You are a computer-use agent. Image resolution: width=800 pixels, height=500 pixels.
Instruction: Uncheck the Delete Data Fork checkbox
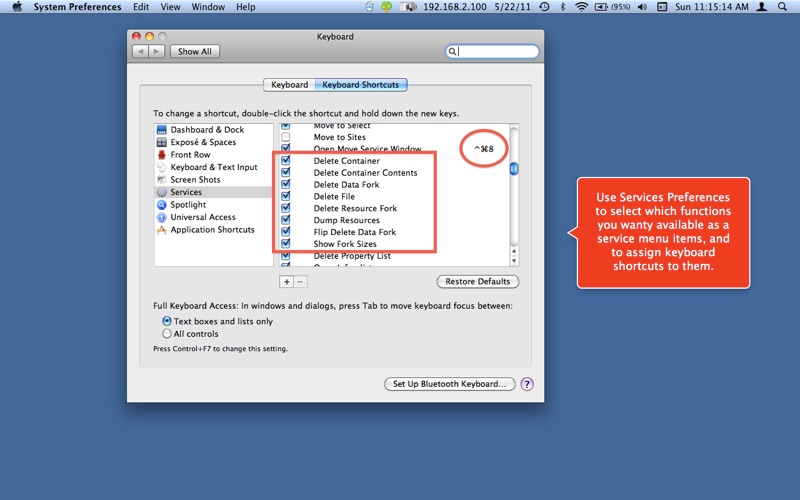pyautogui.click(x=286, y=184)
